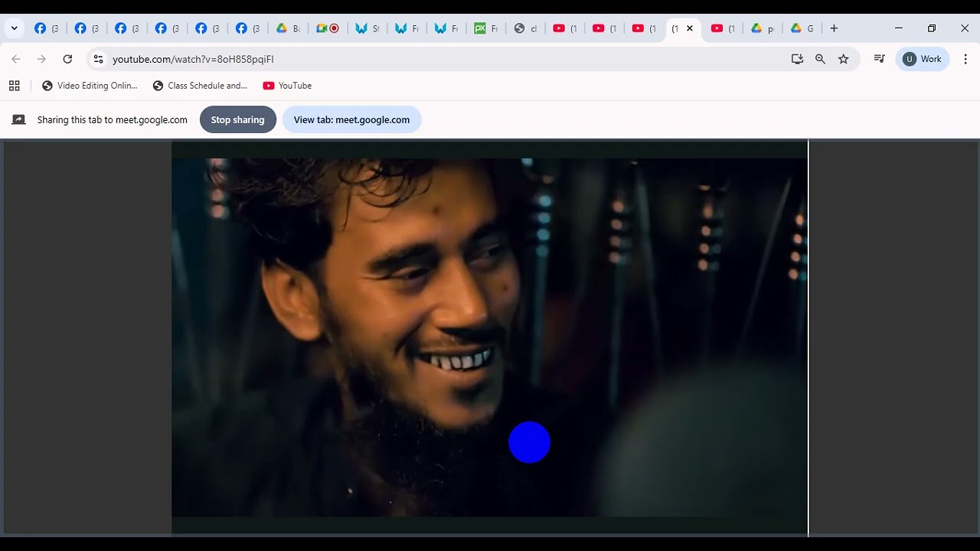Minimize the Chrome window
Screen dimensions: 980x551
point(898,28)
